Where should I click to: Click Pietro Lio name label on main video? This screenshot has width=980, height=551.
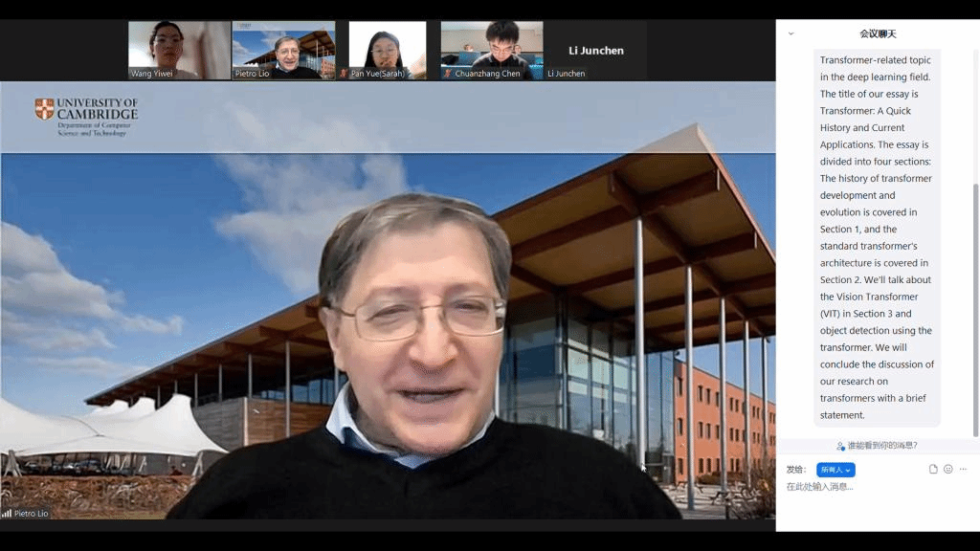[31, 514]
